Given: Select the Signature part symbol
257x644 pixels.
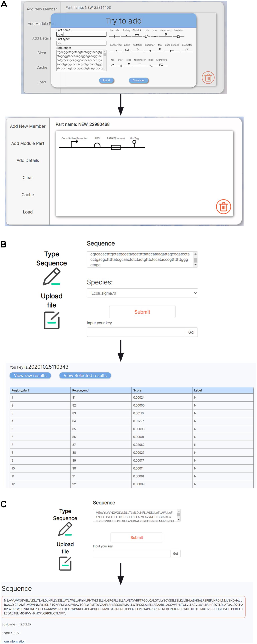Looking at the screenshot, I should (x=161, y=65).
